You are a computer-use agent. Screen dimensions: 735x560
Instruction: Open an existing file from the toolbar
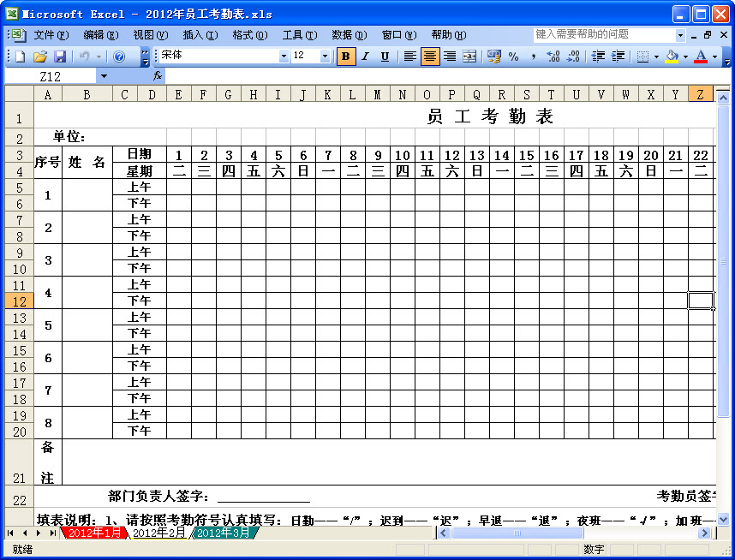click(x=40, y=56)
